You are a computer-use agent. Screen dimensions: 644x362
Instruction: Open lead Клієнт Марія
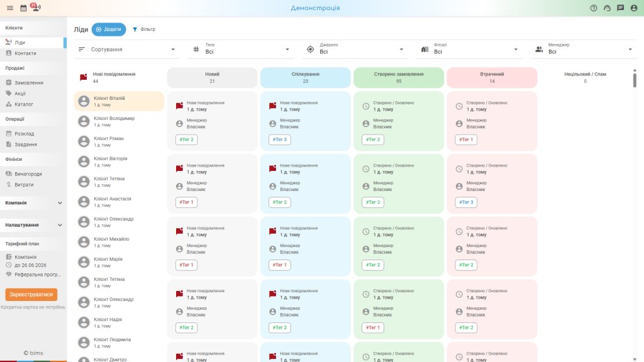click(119, 262)
